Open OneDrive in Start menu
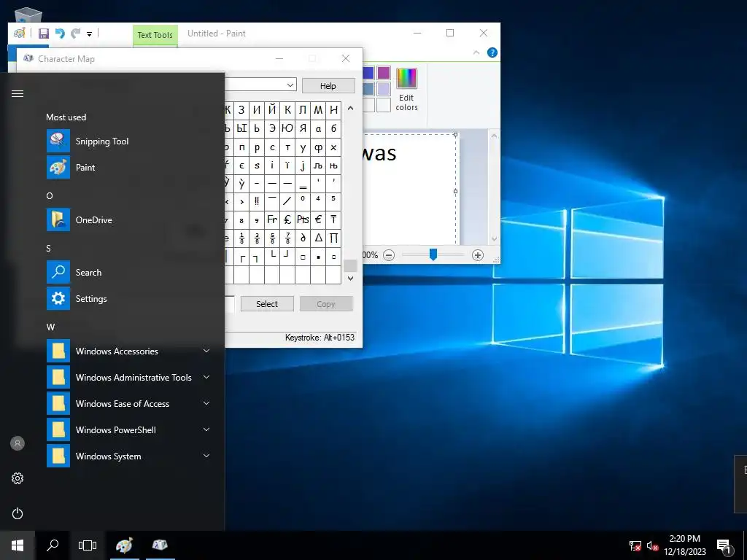Image resolution: width=747 pixels, height=560 pixels. tap(128, 219)
